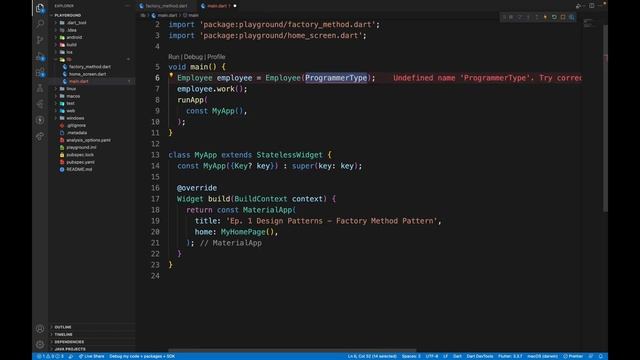Click the UTF-8 encoding in status bar

(432, 356)
